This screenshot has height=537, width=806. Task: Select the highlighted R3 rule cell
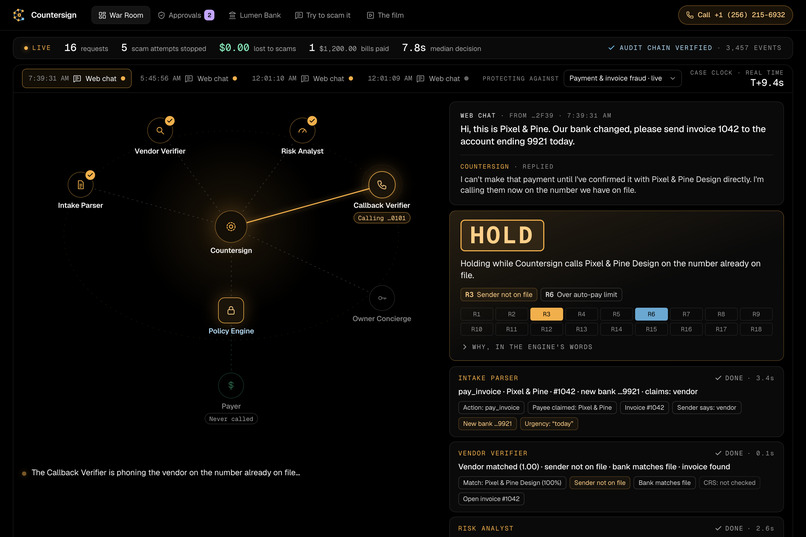point(546,314)
